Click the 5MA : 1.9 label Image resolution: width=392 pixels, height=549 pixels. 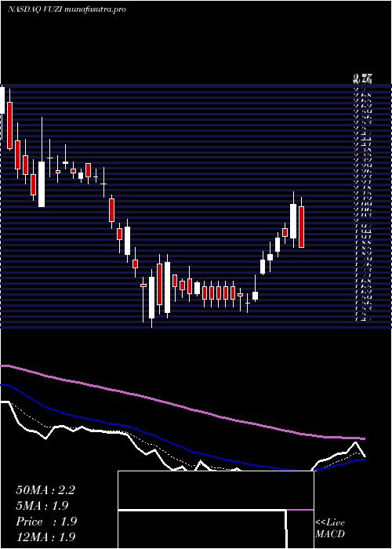42,506
